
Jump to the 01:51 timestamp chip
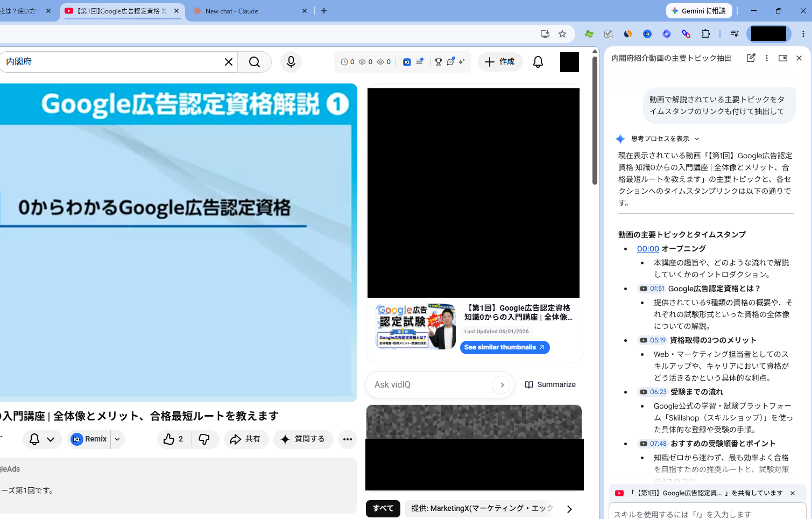[652, 289]
